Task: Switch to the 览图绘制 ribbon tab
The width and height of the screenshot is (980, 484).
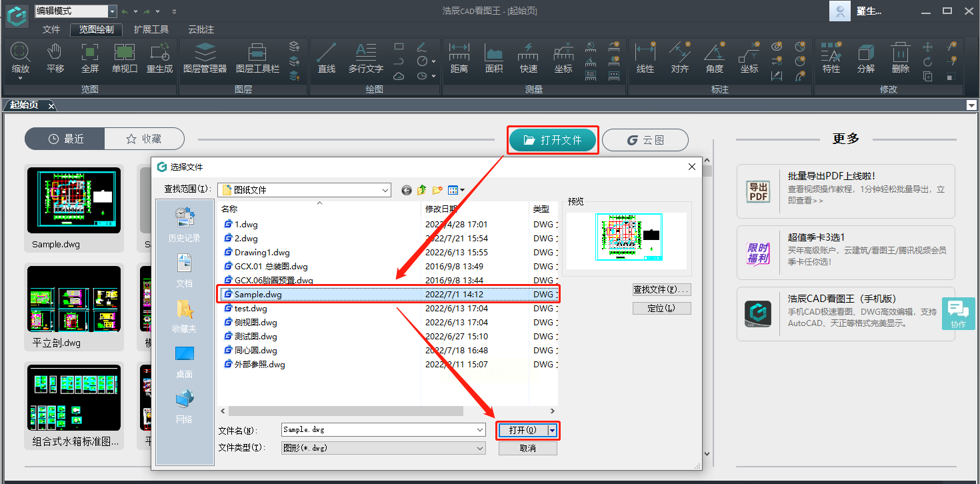Action: [x=97, y=29]
